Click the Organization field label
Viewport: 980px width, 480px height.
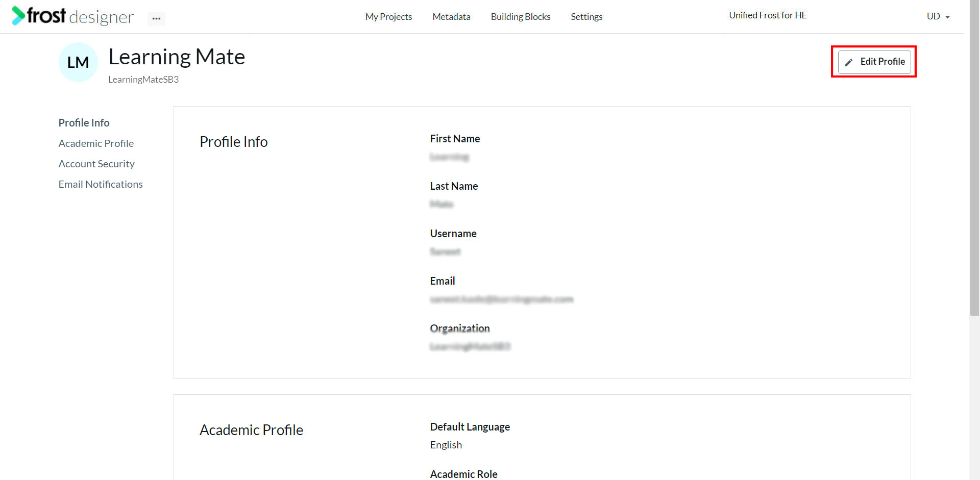point(460,329)
